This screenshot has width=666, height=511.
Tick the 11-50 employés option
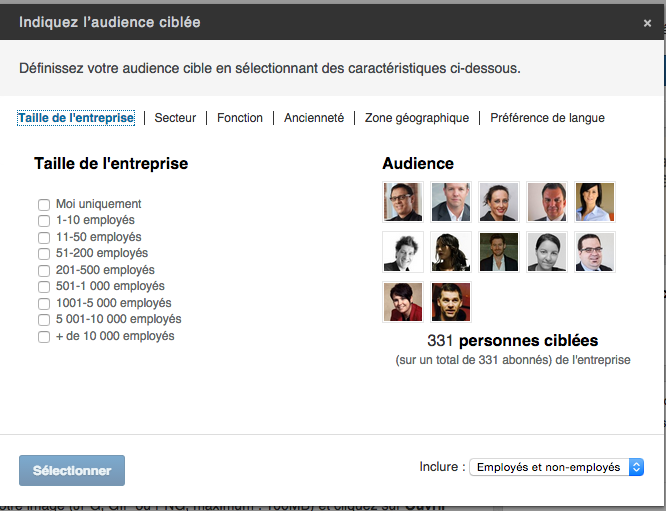pos(44,237)
